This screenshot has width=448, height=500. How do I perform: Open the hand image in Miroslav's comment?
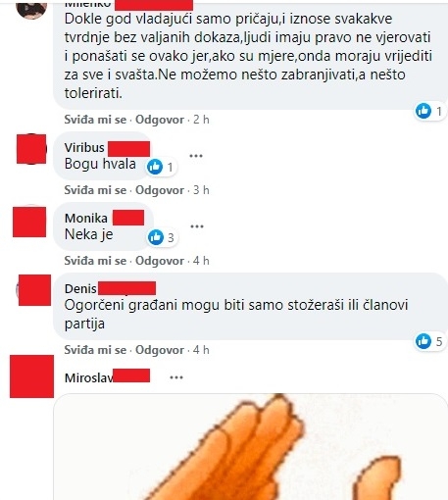coord(250,446)
